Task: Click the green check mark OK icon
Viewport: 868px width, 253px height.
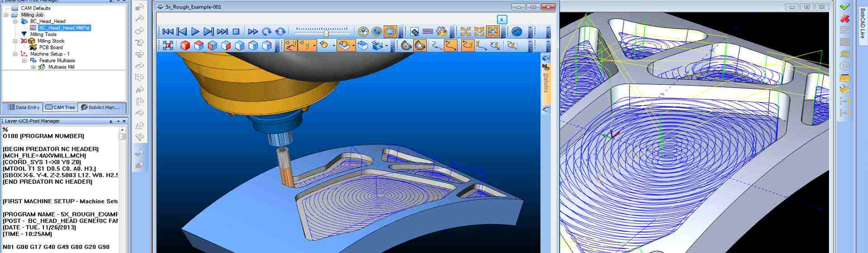Action: 844,6
